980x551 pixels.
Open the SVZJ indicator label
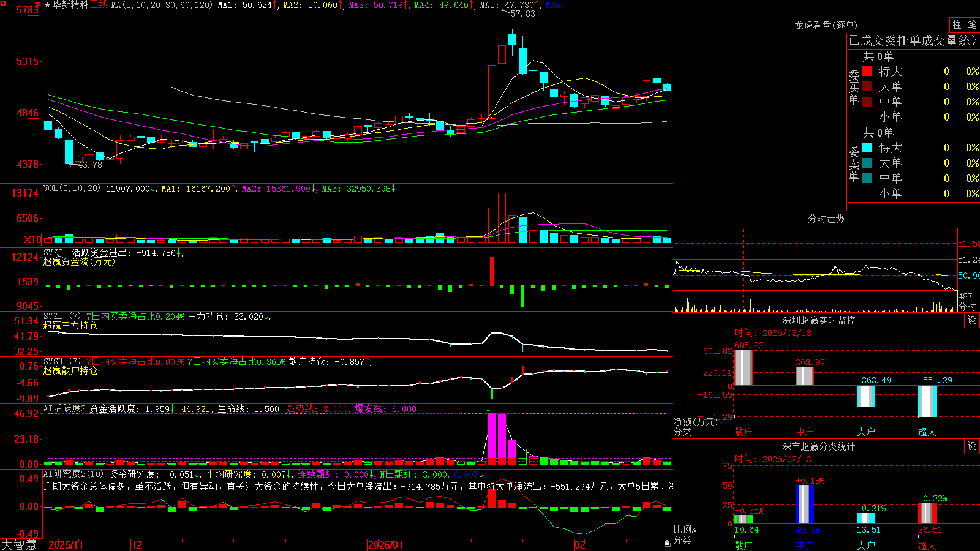53,252
